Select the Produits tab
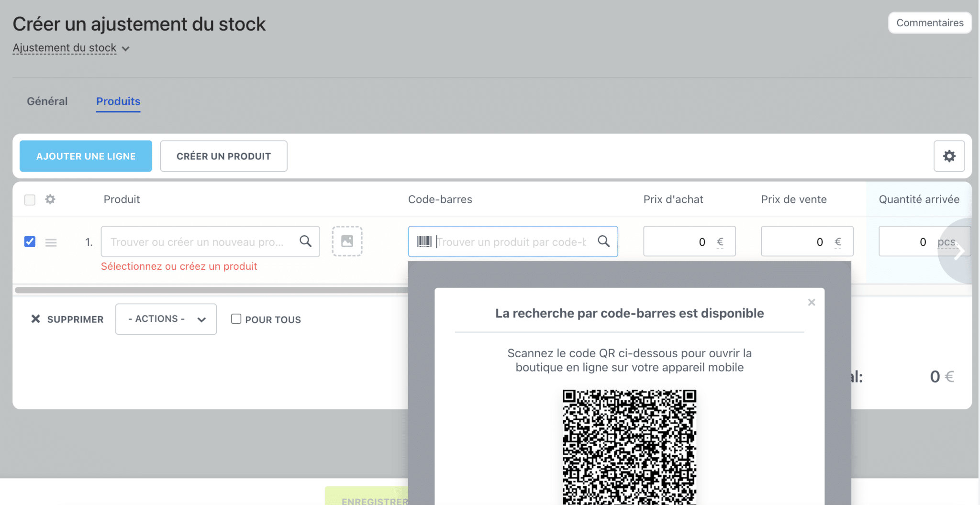 pyautogui.click(x=118, y=101)
